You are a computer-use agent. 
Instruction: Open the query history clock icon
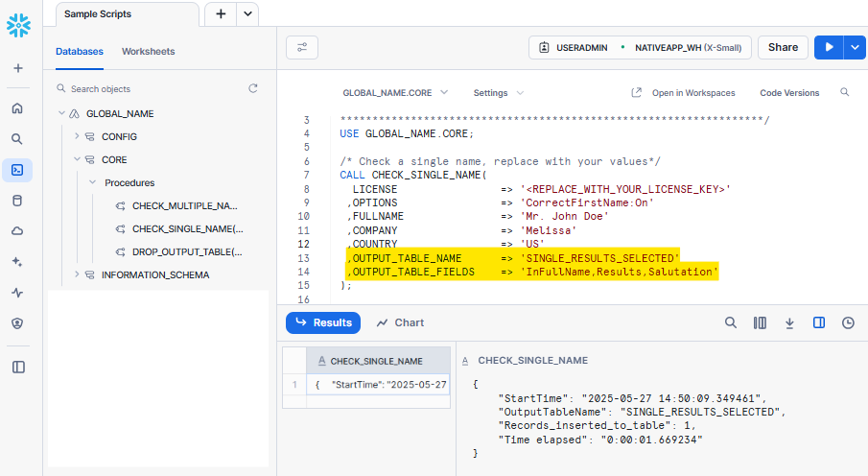point(848,322)
